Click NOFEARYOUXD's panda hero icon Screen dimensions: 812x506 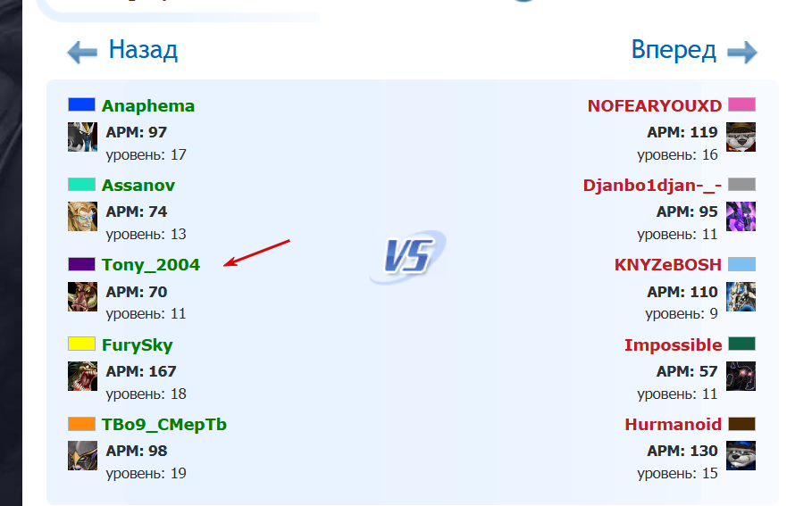(x=741, y=137)
